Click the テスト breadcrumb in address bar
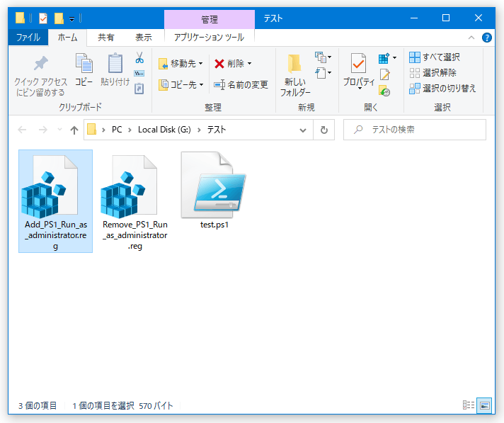The image size is (504, 423). click(x=217, y=130)
